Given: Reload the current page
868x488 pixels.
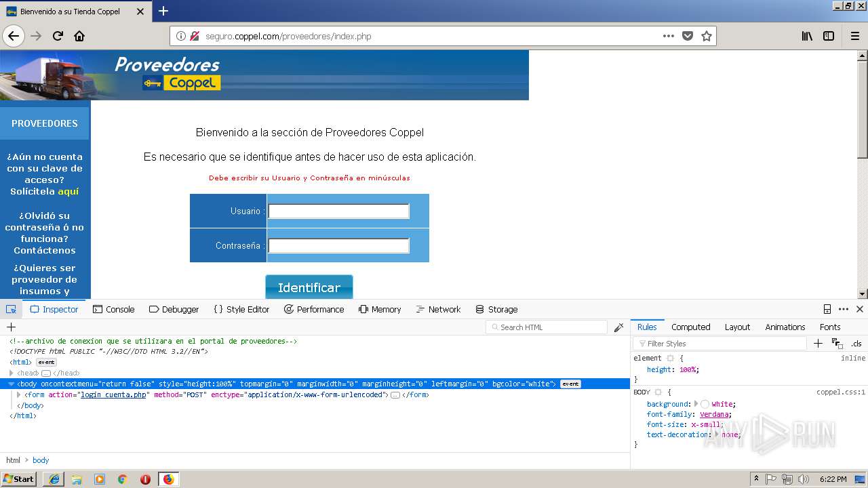Looking at the screenshot, I should [58, 36].
